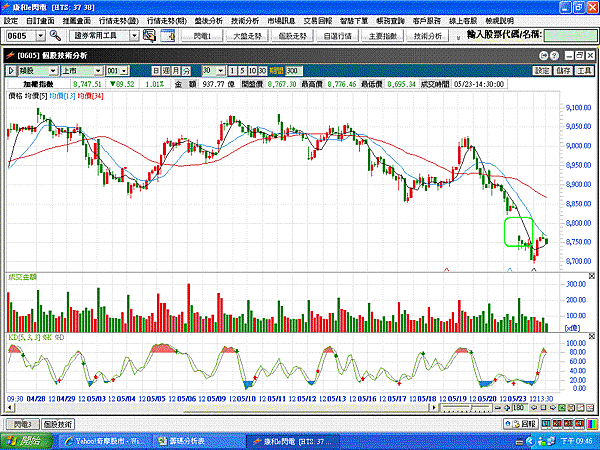Screen dimensions: 600x450
Task: Click the red screen-layout icon numbered 02
Action: click(557, 424)
